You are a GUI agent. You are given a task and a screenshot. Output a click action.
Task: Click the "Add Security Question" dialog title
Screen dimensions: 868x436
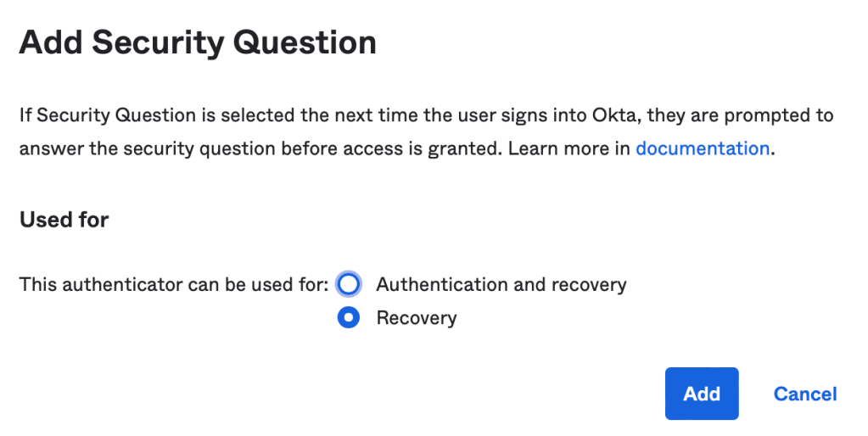tap(197, 42)
